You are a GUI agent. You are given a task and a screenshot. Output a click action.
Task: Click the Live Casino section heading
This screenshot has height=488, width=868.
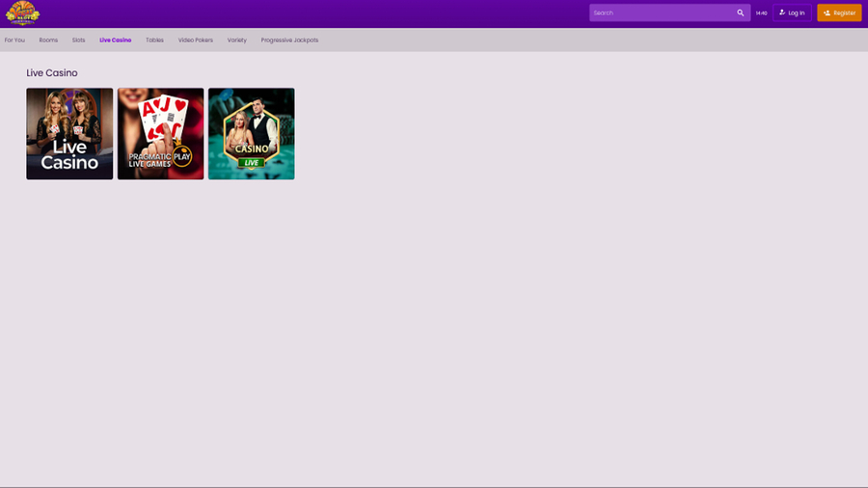coord(52,73)
